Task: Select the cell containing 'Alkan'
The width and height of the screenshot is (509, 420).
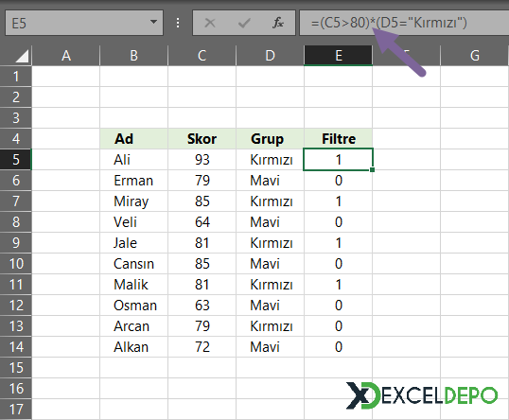Action: pyautogui.click(x=133, y=347)
